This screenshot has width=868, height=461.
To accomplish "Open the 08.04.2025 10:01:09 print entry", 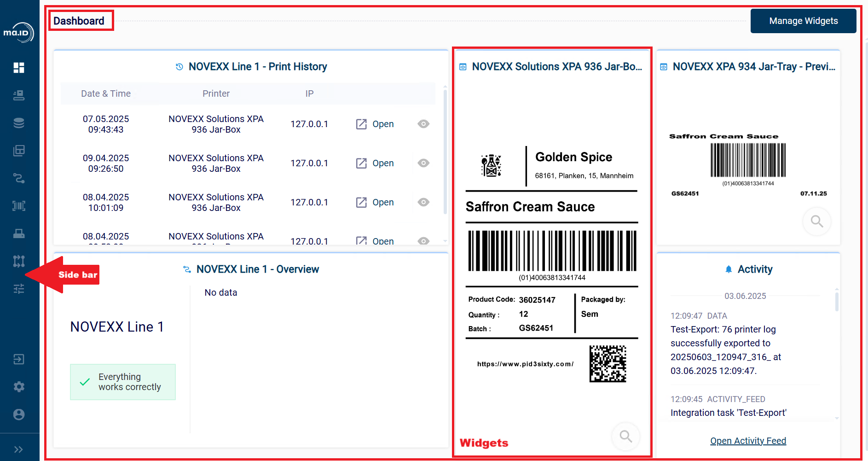I will tap(375, 202).
